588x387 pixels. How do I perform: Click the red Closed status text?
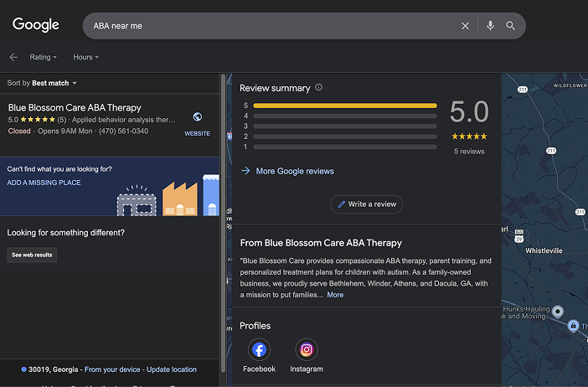pos(19,131)
